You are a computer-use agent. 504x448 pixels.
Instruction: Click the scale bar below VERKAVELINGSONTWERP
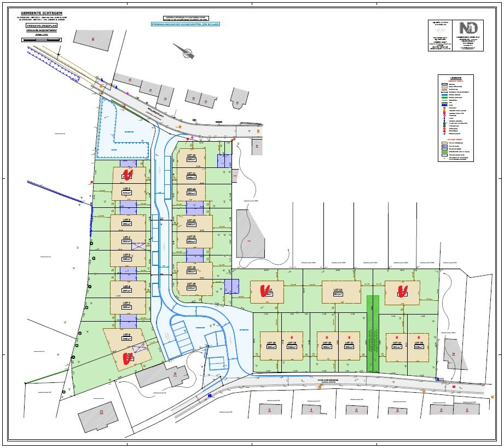[x=42, y=39]
